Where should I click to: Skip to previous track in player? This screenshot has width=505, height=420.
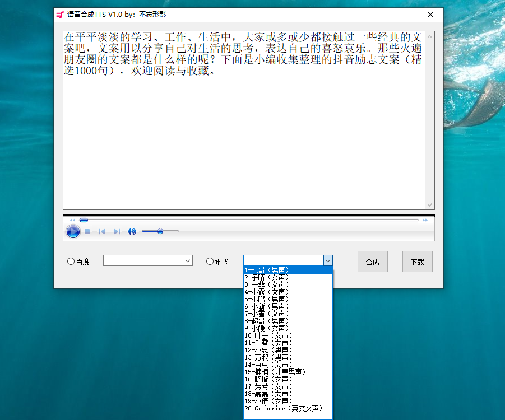point(102,231)
